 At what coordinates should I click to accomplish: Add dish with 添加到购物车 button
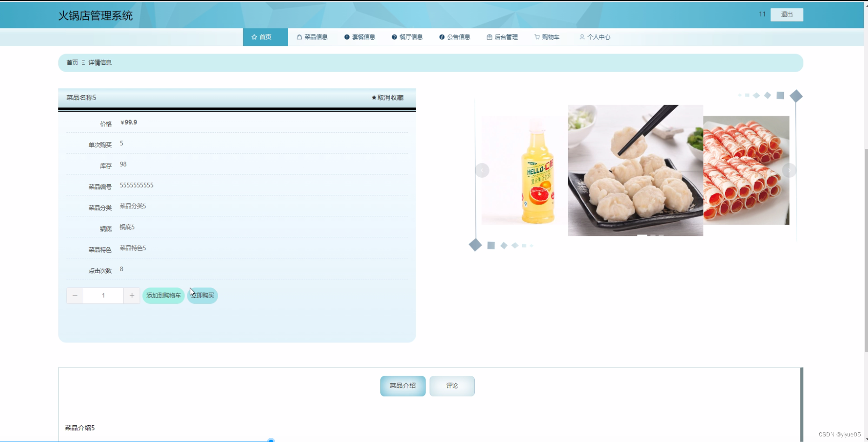pos(164,295)
